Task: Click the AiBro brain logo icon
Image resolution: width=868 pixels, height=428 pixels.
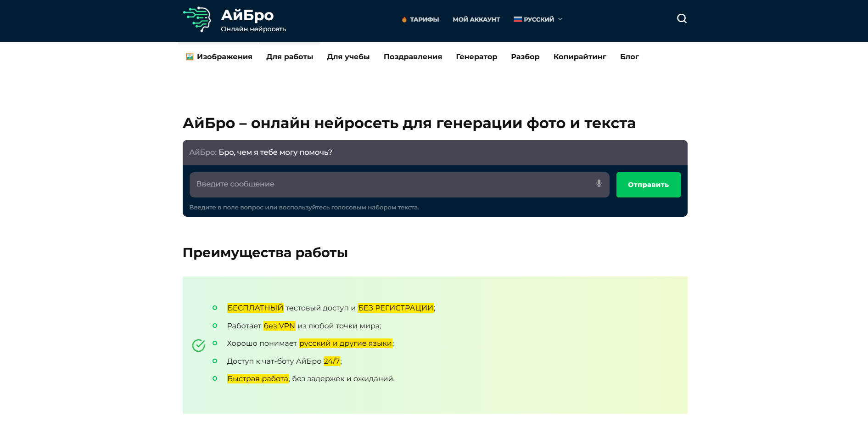Action: tap(197, 19)
